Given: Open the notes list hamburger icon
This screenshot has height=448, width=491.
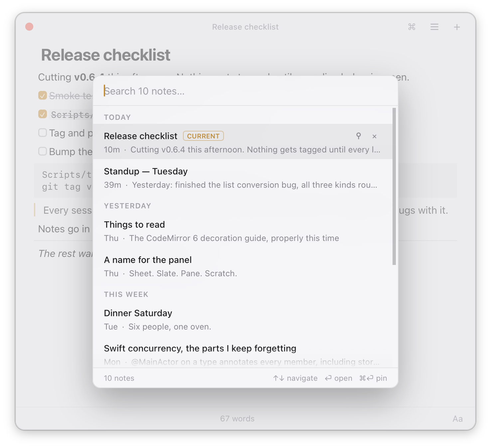Looking at the screenshot, I should [434, 27].
